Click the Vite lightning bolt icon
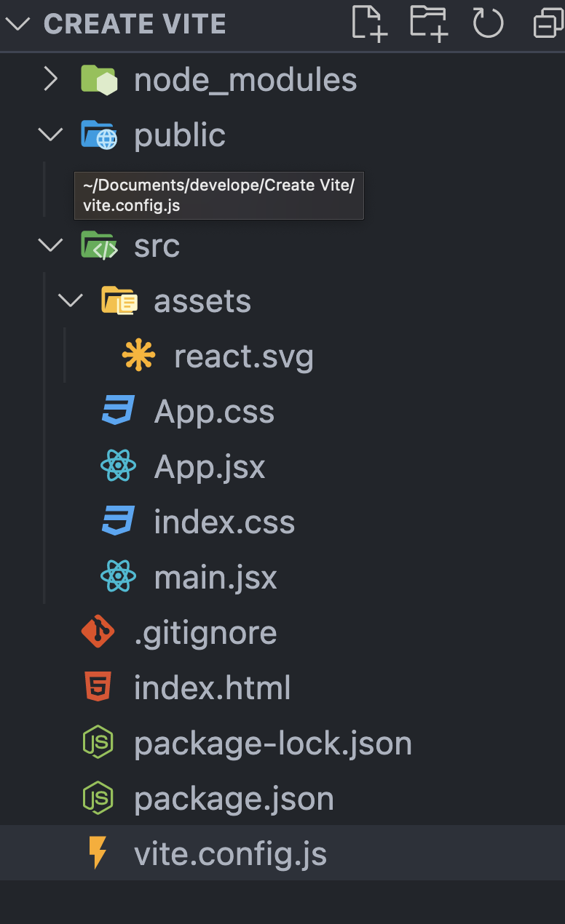Viewport: 565px width, 924px height. tap(98, 853)
